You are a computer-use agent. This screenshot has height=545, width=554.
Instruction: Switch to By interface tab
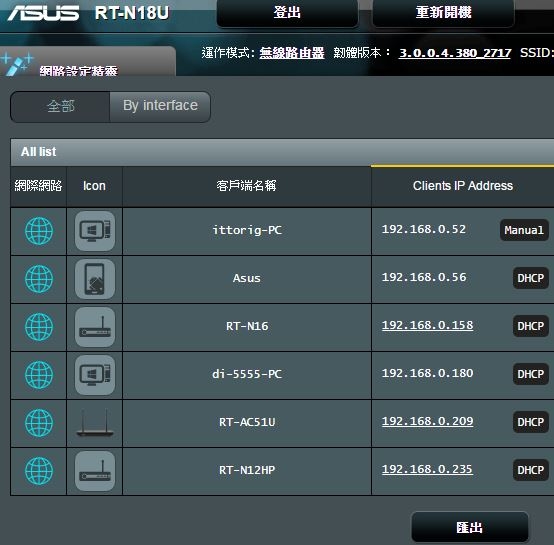160,107
